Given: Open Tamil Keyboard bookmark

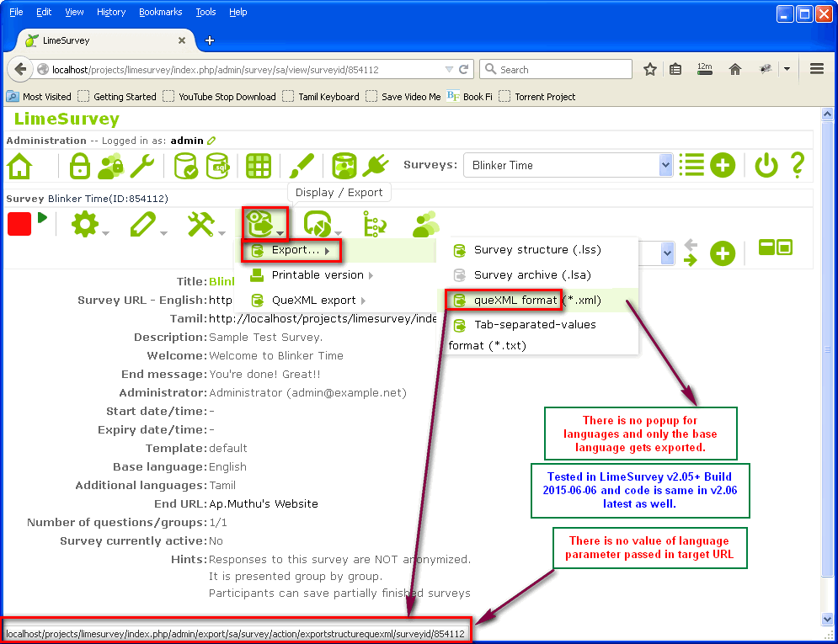Looking at the screenshot, I should (321, 97).
